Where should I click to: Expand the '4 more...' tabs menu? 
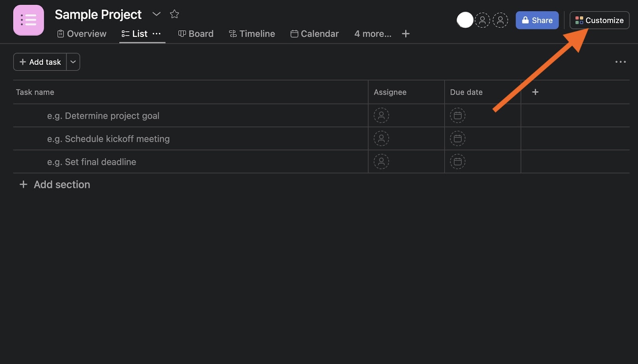(373, 34)
